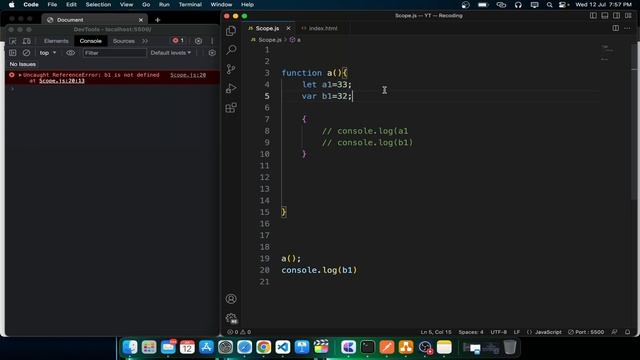Viewport: 640px width, 360px height.
Task: Open DevTools settings gear
Action: click(x=198, y=41)
